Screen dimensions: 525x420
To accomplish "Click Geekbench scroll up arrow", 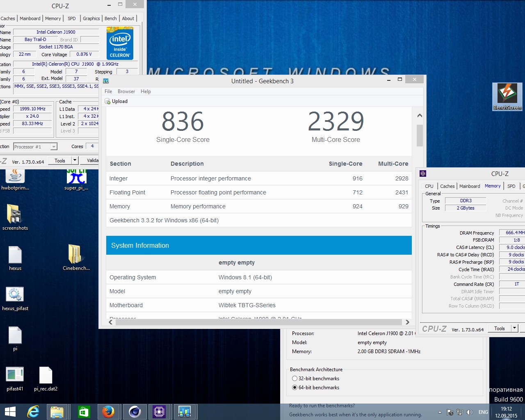I will point(420,116).
